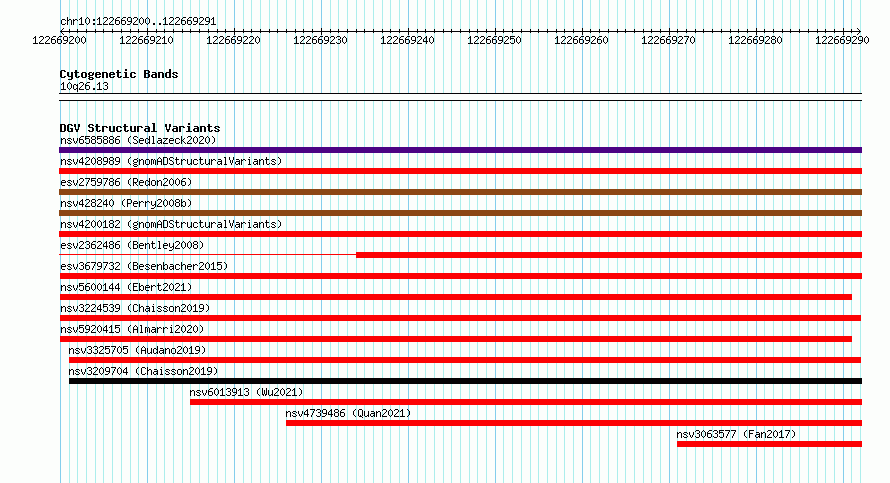The height and width of the screenshot is (483, 890).
Task: Click ruler position 122669220
Action: coord(233,40)
